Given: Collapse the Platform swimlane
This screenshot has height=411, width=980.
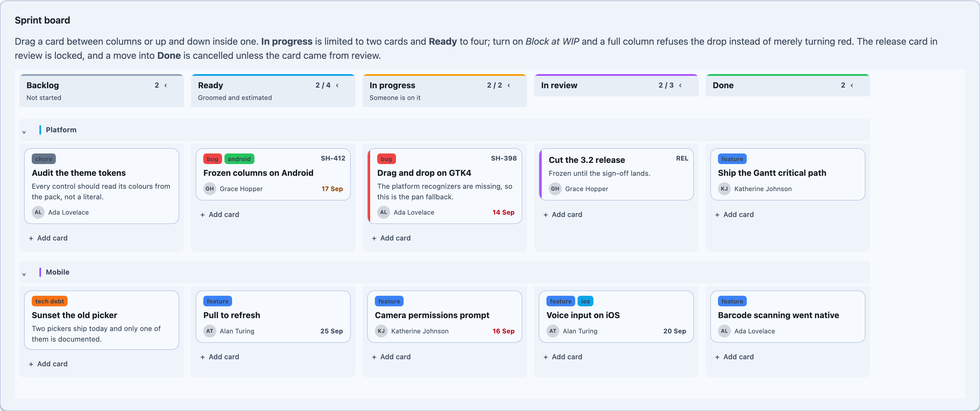Looking at the screenshot, I should click(x=24, y=132).
